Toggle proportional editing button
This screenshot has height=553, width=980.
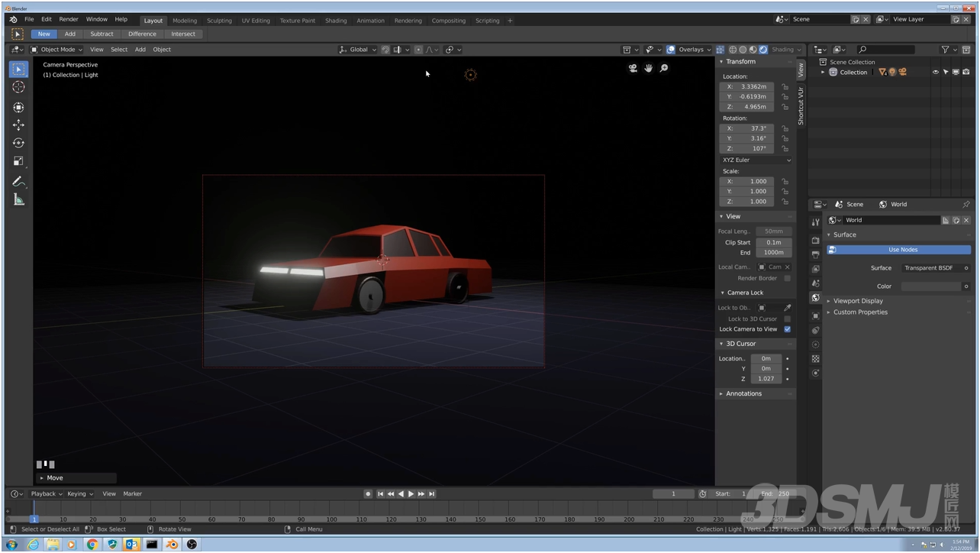[418, 50]
